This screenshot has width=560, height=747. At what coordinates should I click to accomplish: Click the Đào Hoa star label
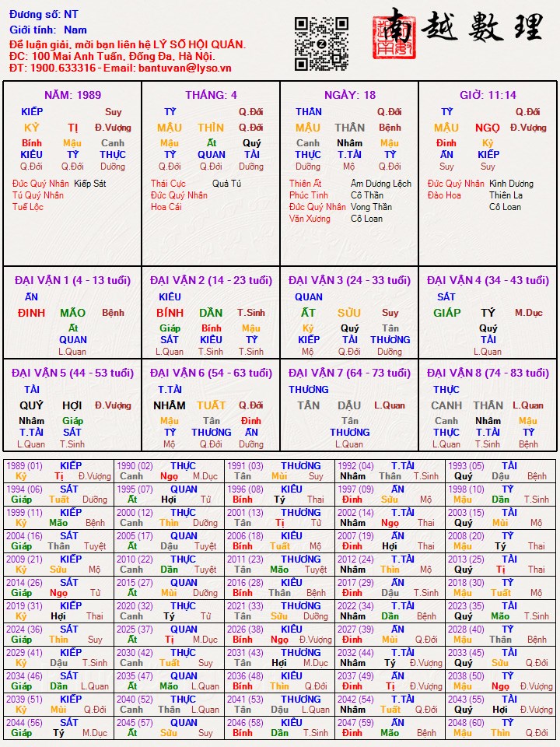coord(446,195)
